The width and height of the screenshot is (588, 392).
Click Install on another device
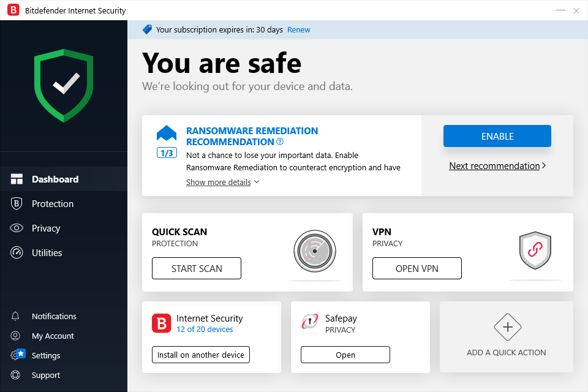201,355
